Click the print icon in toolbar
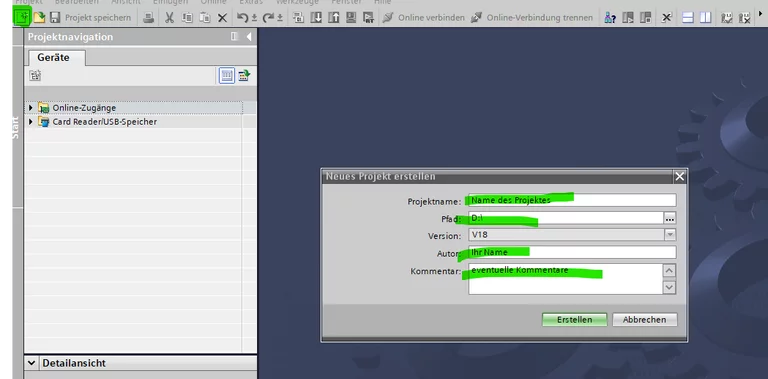 pos(149,18)
